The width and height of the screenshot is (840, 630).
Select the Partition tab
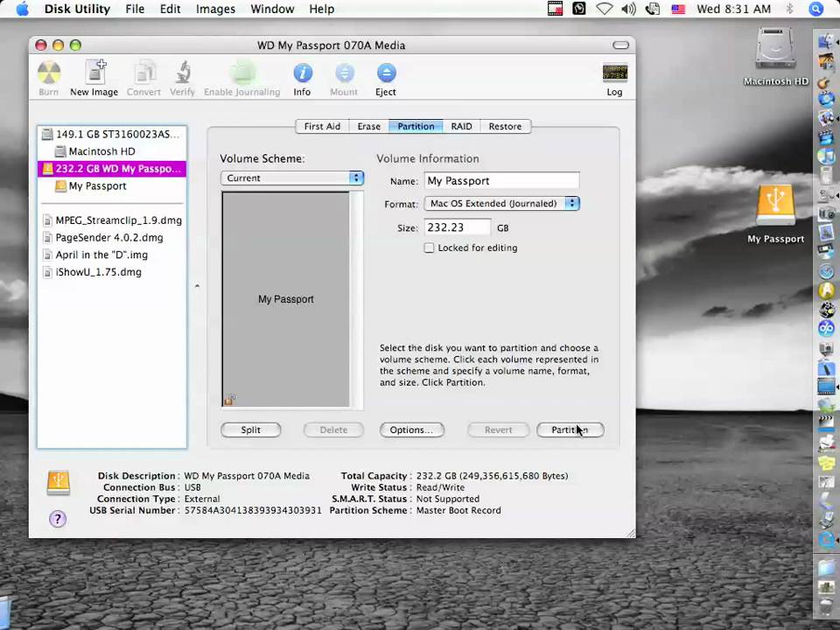(x=416, y=126)
